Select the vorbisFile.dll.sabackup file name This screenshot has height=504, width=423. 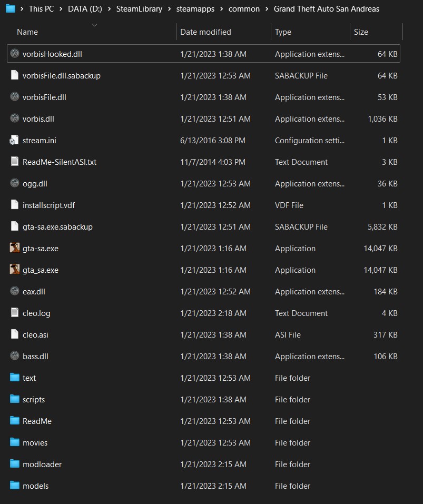tap(62, 75)
